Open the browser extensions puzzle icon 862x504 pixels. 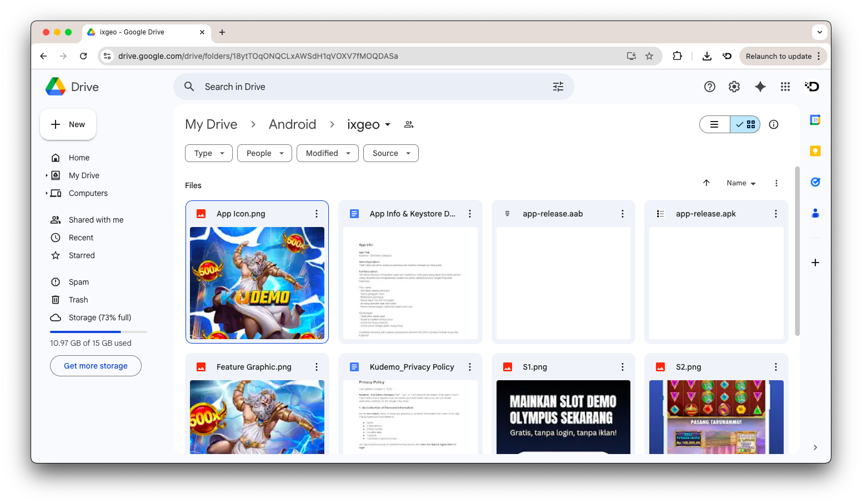click(x=677, y=56)
